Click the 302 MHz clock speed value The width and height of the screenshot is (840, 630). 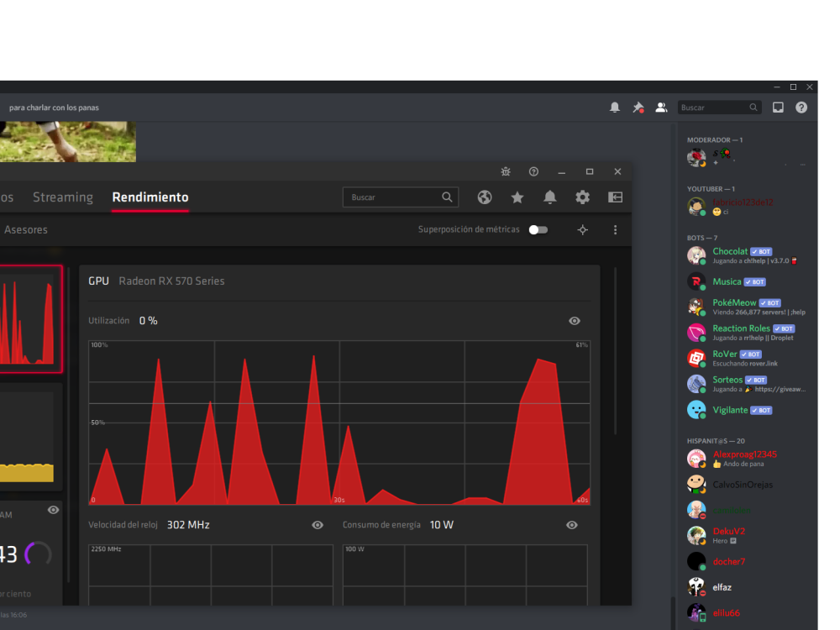pos(188,525)
